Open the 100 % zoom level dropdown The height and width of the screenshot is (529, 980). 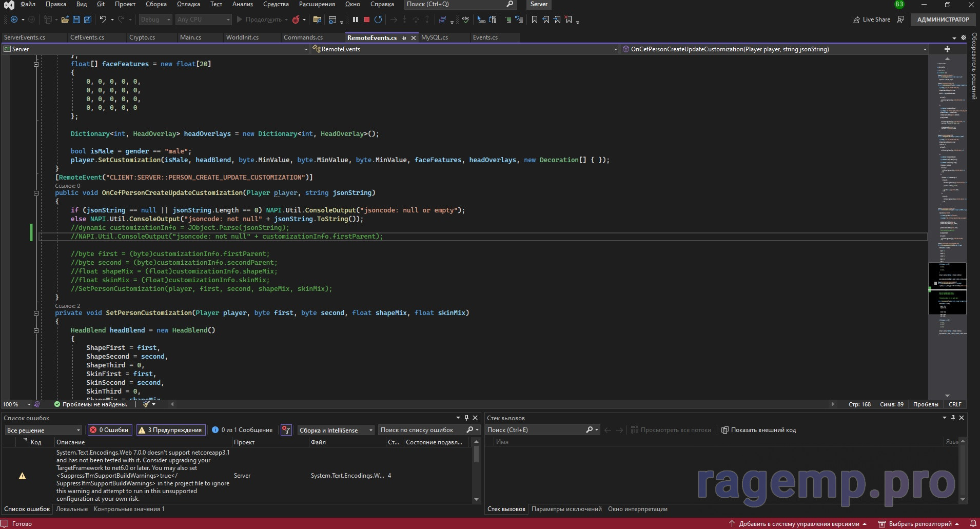17,404
